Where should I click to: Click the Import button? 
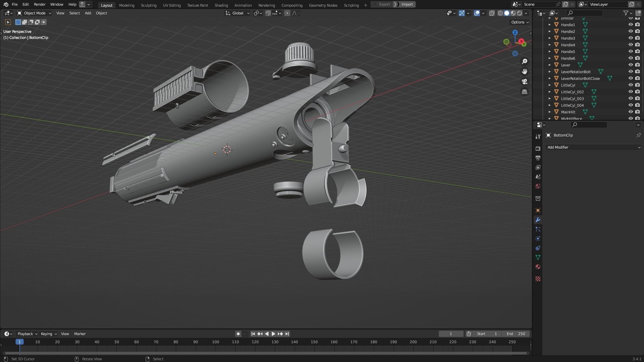pos(404,4)
